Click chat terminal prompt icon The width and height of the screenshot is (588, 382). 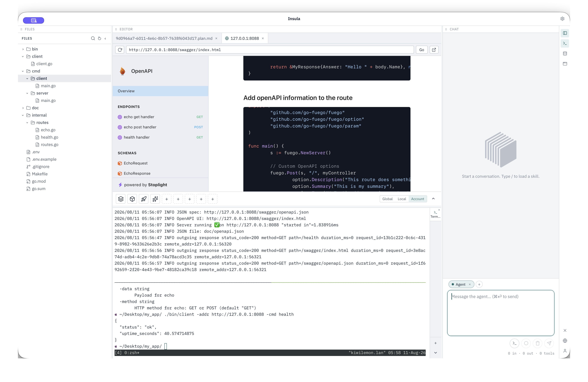pyautogui.click(x=514, y=343)
